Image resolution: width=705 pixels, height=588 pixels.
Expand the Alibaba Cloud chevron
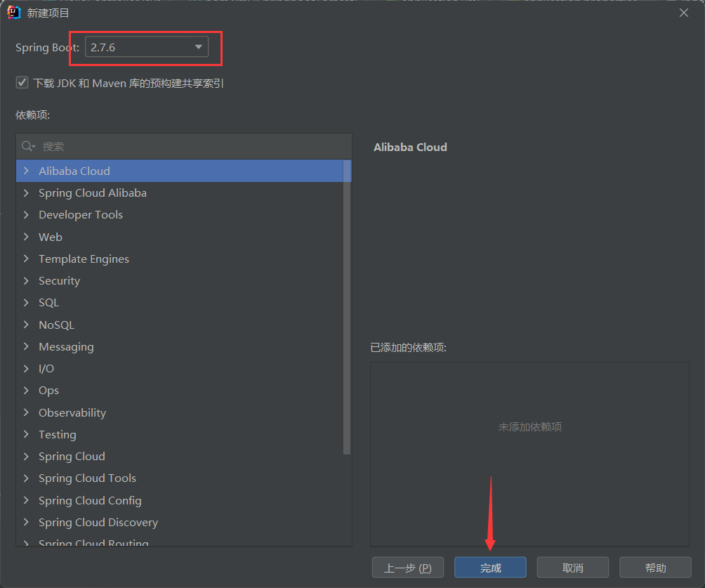26,171
